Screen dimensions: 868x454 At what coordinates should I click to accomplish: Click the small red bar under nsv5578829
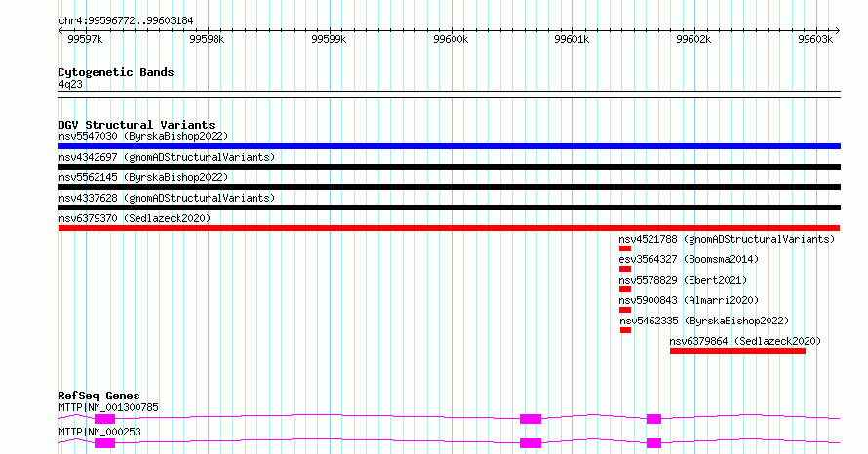[625, 289]
